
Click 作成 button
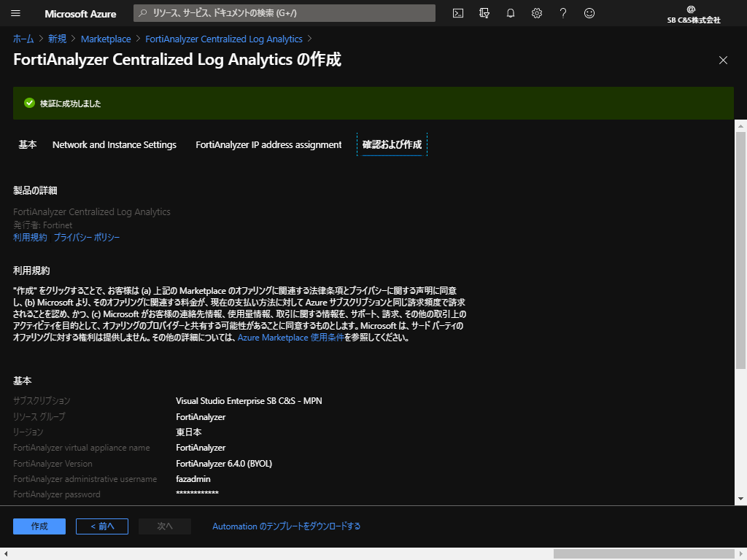[39, 526]
